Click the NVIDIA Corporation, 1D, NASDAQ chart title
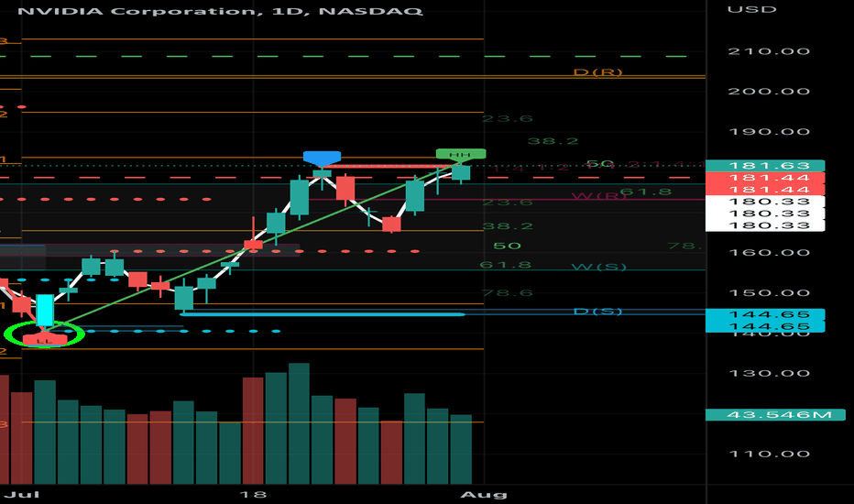The height and width of the screenshot is (504, 854). tap(220, 11)
